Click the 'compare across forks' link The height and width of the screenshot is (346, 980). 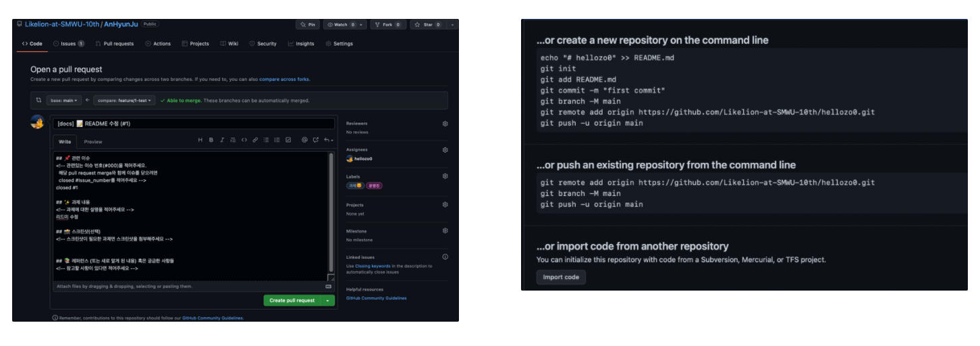pos(284,79)
